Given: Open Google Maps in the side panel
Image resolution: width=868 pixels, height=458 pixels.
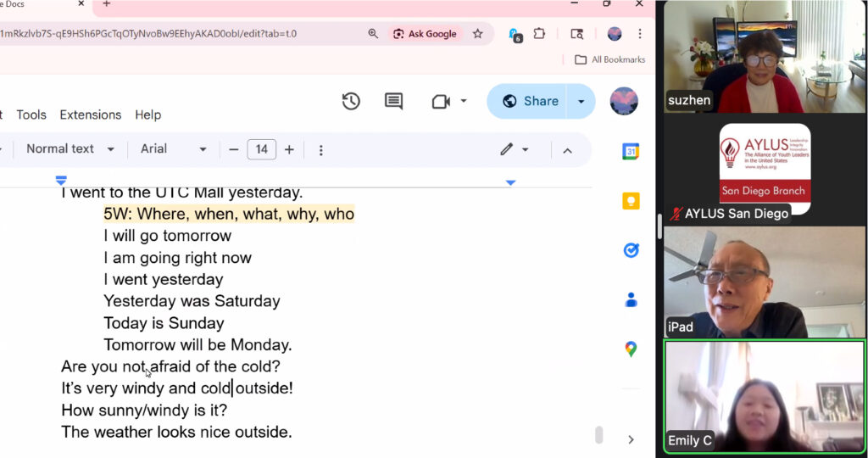Looking at the screenshot, I should click(631, 349).
